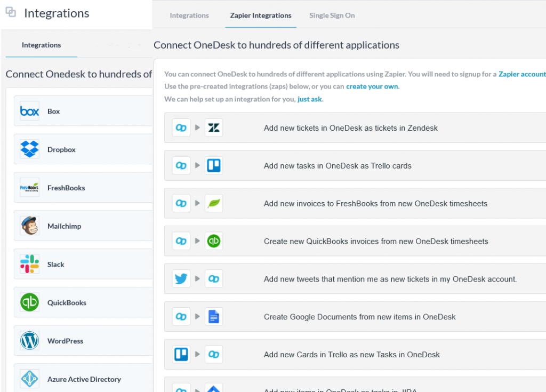Open the Single Sign On tab
This screenshot has height=392, width=546.
click(332, 15)
